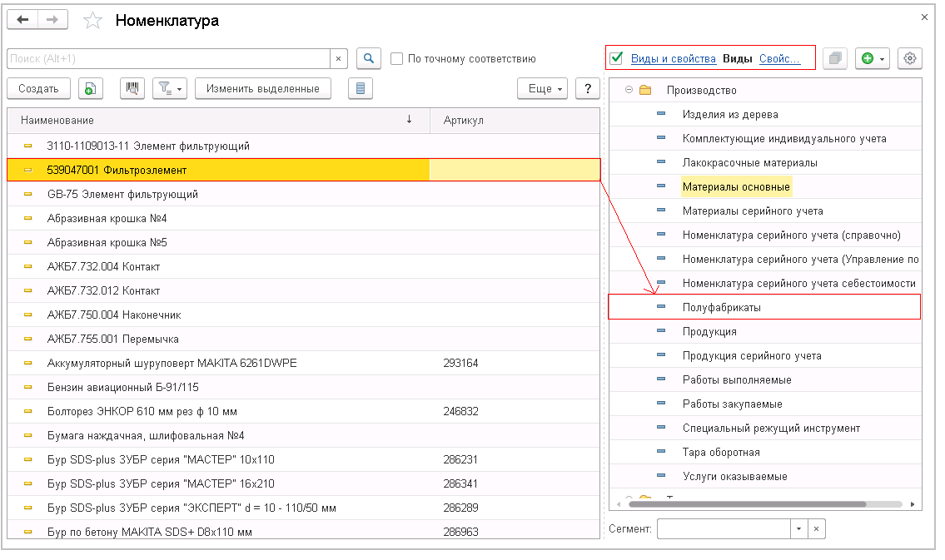Click the barcode search icon
This screenshot has width=945, height=560.
click(132, 89)
